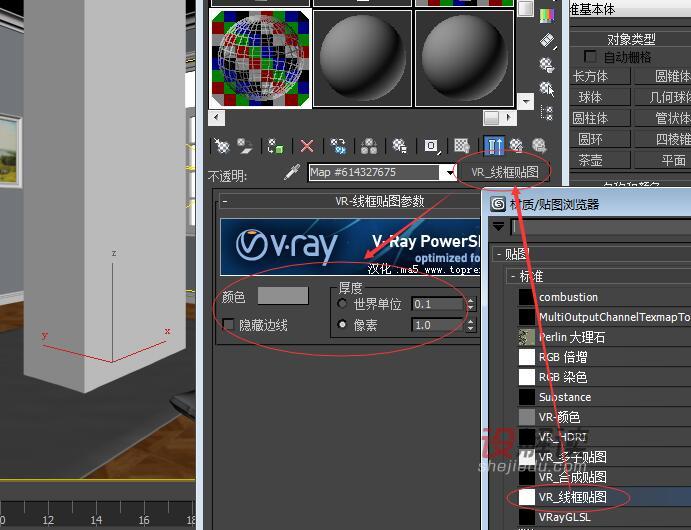The image size is (691, 530).
Task: Select the checkered wireframe sample slot
Action: tap(260, 58)
